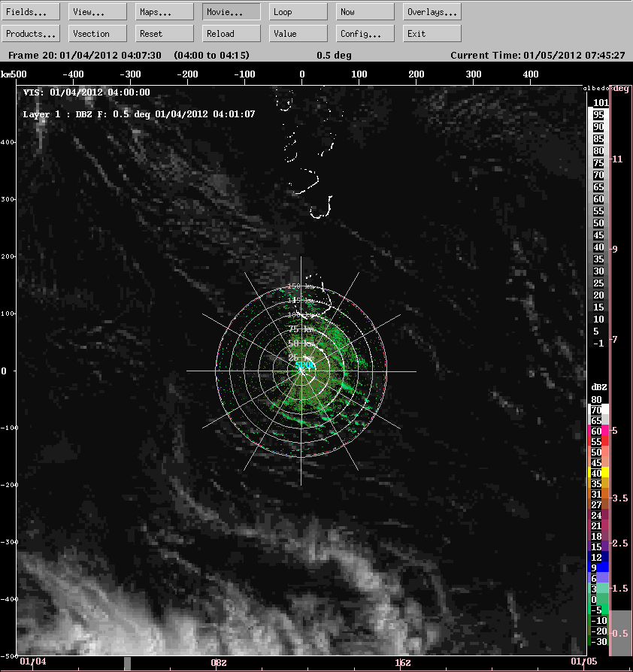Toggle the Loop animation button
The width and height of the screenshot is (633, 672).
click(x=298, y=12)
